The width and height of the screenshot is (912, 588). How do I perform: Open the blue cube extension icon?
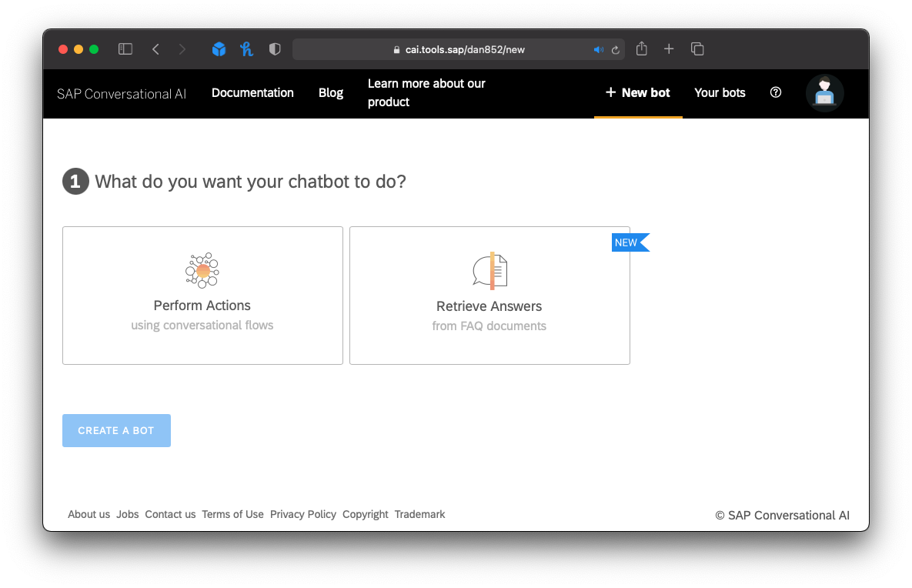click(x=219, y=49)
